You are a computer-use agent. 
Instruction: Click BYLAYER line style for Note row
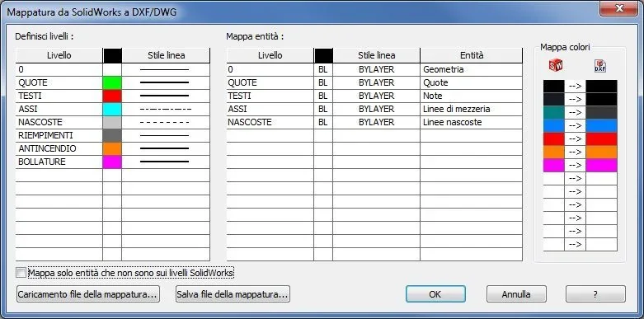click(376, 96)
